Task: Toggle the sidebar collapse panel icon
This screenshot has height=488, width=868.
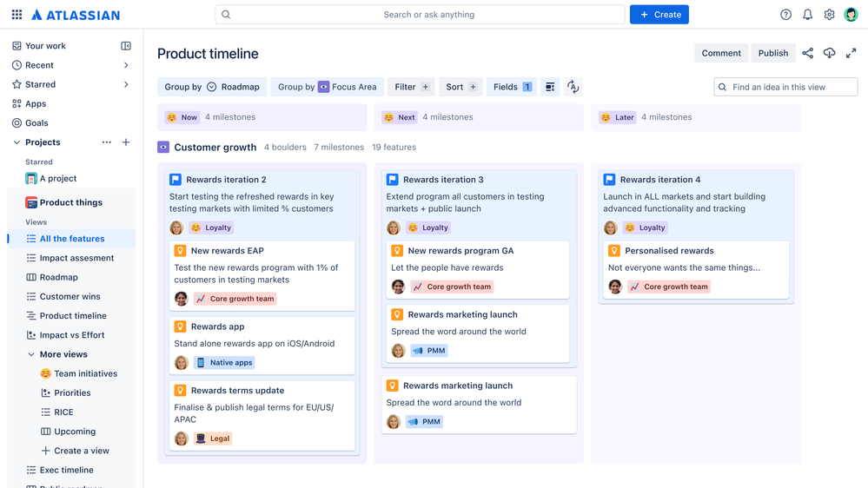Action: 126,46
